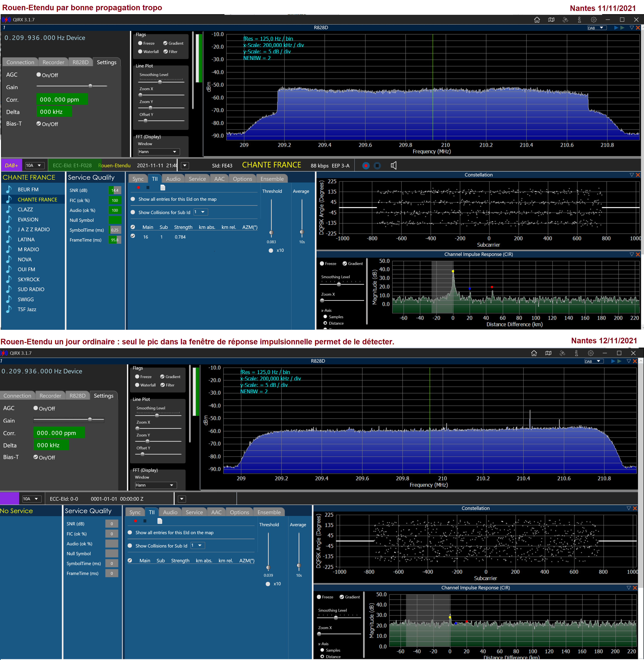Image resolution: width=644 pixels, height=660 pixels.
Task: Open DAB mode dropdown in CHANTE FRANCE window
Action: [x=597, y=28]
